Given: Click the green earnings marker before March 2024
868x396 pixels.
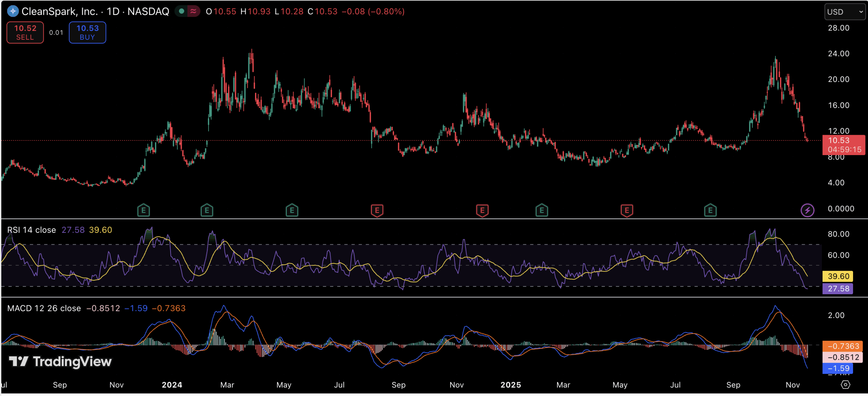Looking at the screenshot, I should tap(206, 210).
